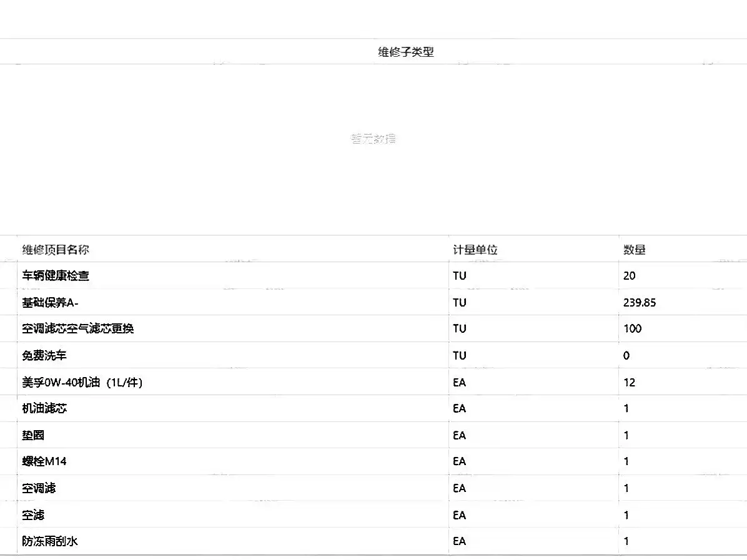747x560 pixels.
Task: Click the quantity cell 239.85
Action: point(640,302)
